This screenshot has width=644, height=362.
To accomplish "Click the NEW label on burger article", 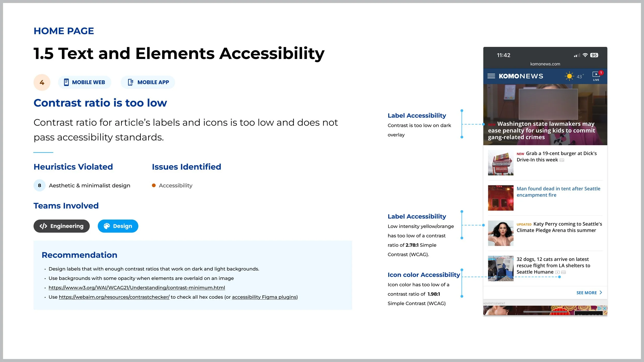I will tap(520, 154).
